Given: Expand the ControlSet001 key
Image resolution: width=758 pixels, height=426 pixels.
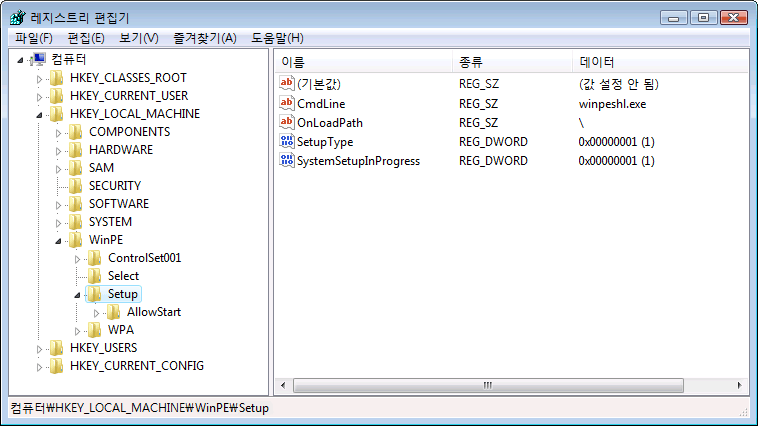Looking at the screenshot, I should click(77, 259).
